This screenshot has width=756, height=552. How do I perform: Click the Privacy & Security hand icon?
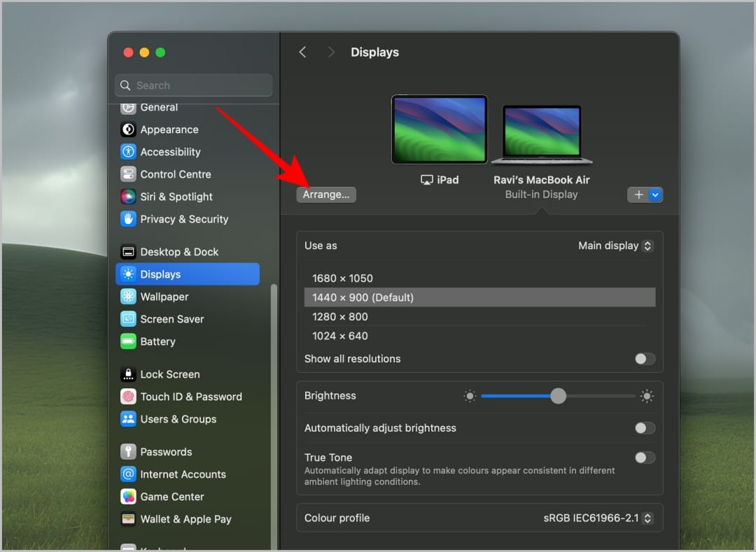(128, 219)
